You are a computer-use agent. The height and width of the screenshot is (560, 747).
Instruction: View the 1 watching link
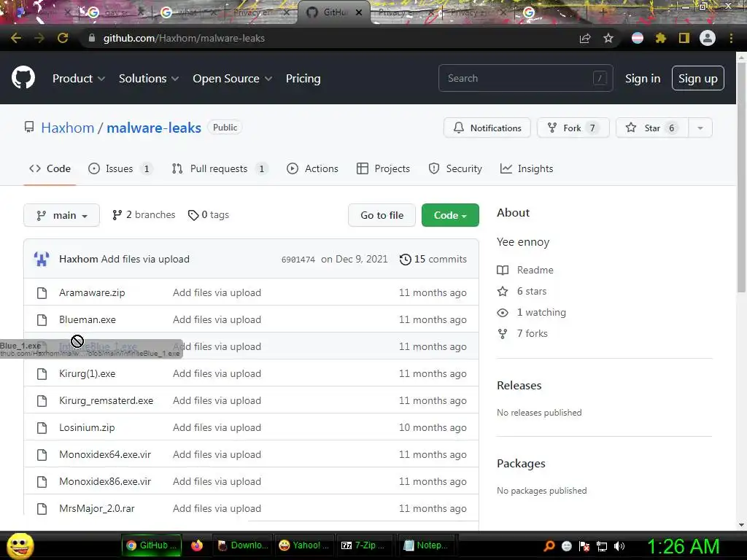(x=532, y=312)
